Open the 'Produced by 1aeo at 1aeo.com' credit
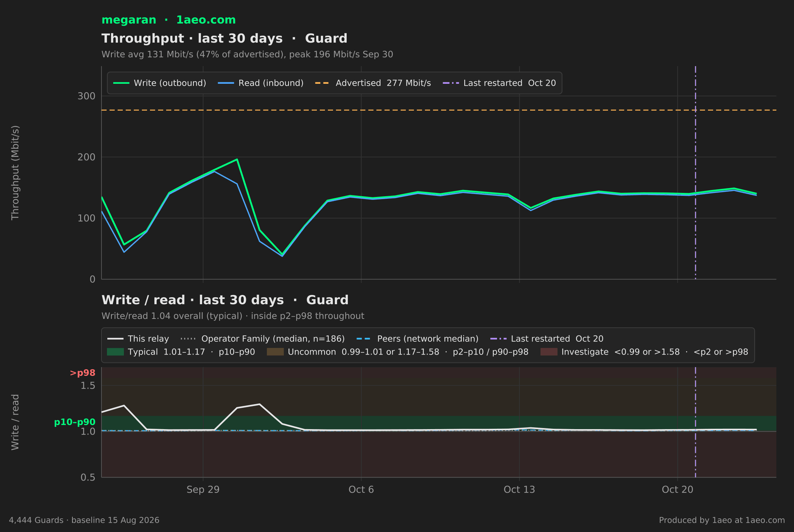Image resolution: width=794 pixels, height=532 pixels. tap(722, 520)
